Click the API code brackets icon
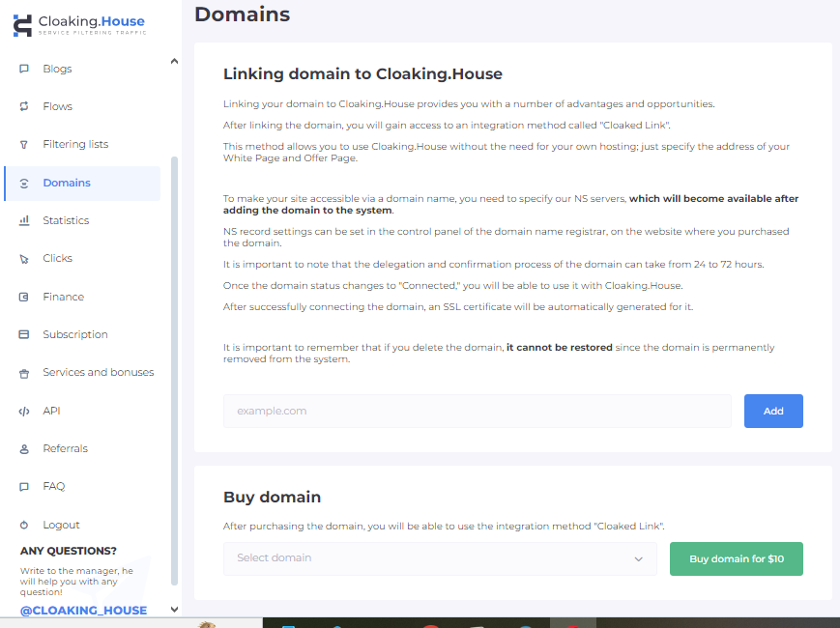Viewport: 840px width, 628px height. [x=23, y=410]
